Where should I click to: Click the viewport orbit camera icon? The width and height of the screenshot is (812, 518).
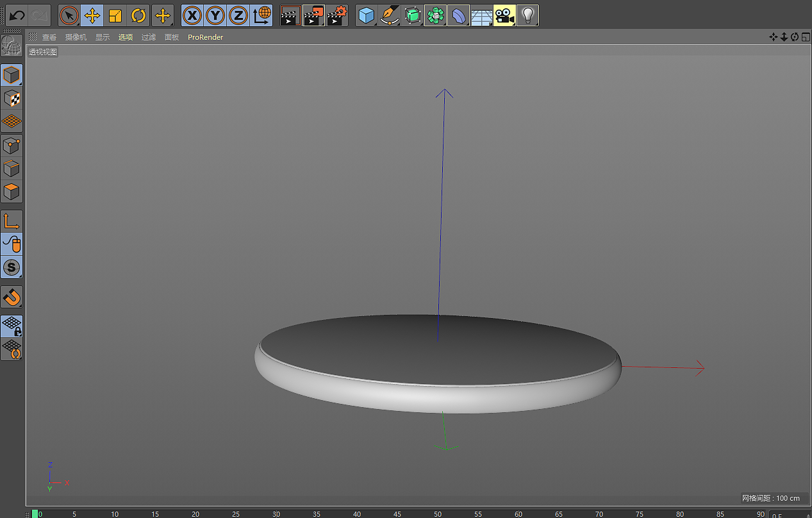795,37
